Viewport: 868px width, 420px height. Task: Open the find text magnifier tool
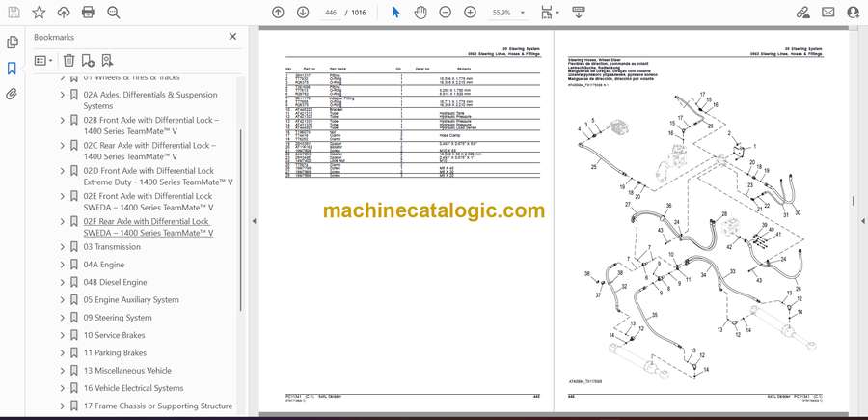click(x=114, y=13)
